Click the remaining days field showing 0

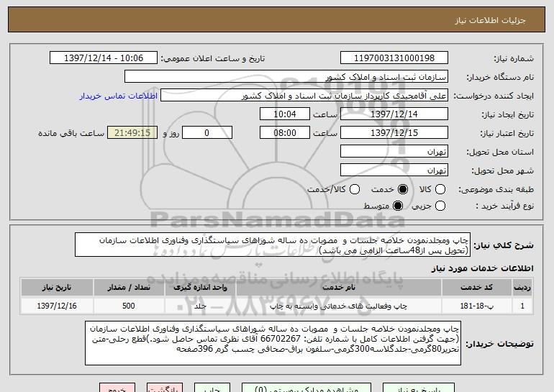point(207,133)
